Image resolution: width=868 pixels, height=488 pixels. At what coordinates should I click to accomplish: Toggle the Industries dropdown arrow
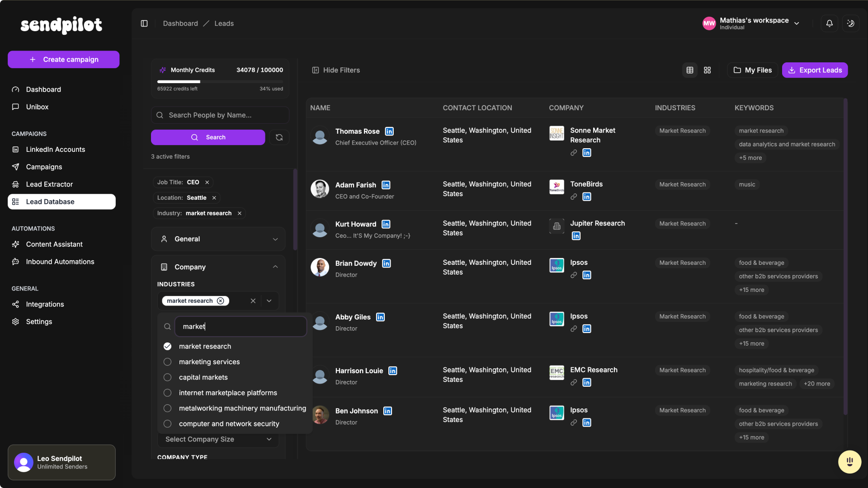tap(269, 301)
